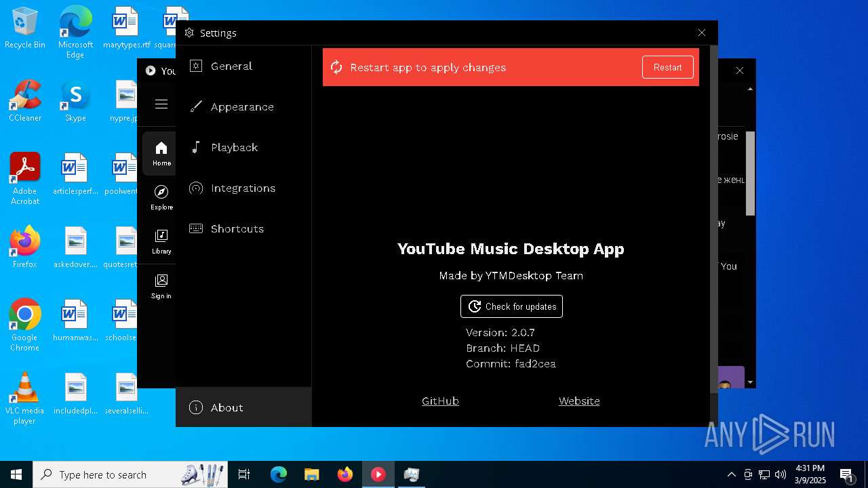Image resolution: width=868 pixels, height=488 pixels.
Task: Open the Windows Start menu
Action: coord(16,474)
